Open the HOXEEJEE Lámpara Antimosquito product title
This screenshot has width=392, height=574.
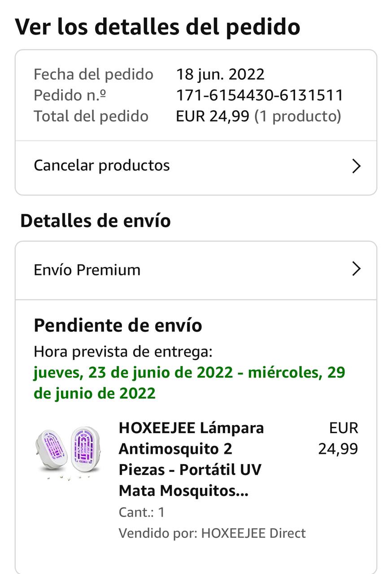coord(192,459)
